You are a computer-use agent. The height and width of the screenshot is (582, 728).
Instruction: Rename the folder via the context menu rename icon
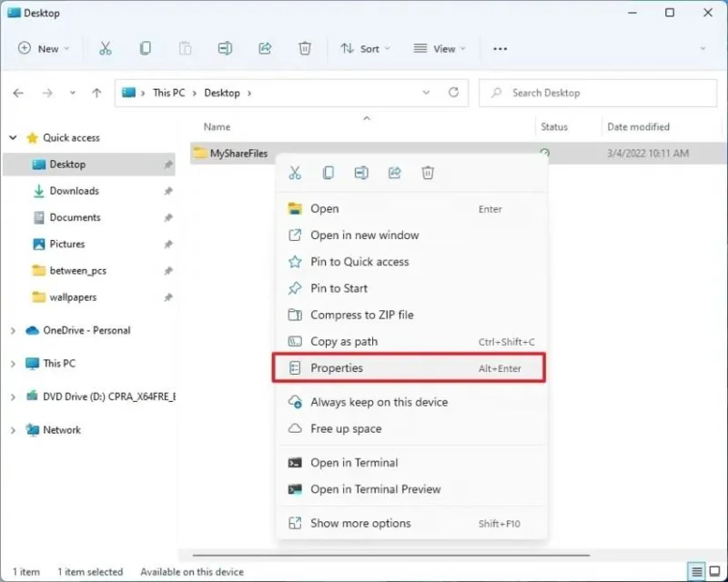361,173
